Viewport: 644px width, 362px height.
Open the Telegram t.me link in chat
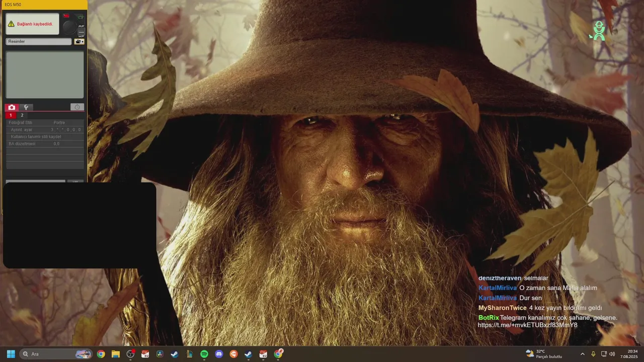(527, 325)
